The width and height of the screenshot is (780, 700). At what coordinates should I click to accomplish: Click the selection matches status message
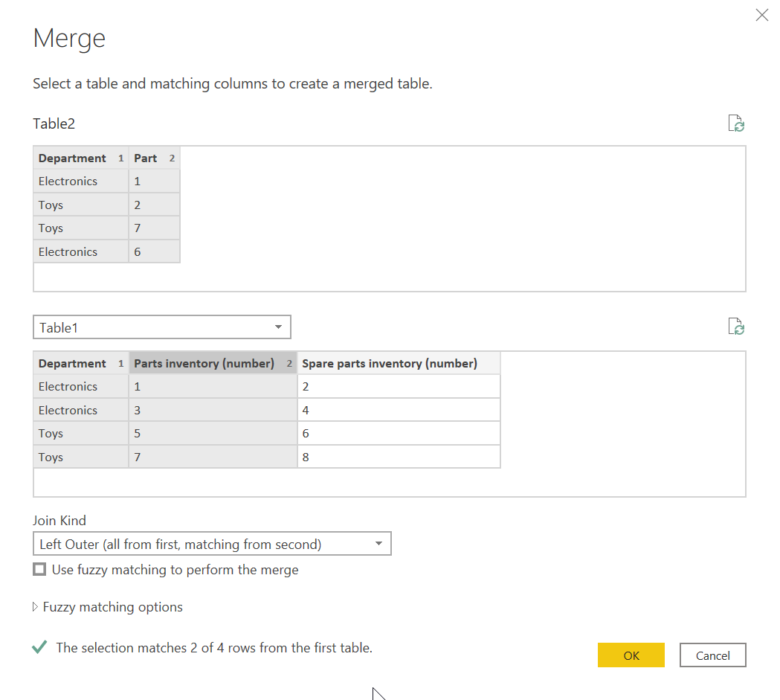point(214,648)
